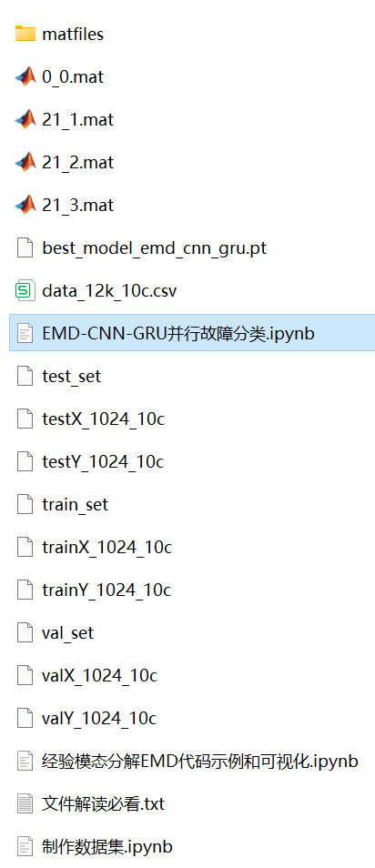Image resolution: width=375 pixels, height=868 pixels.
Task: Click the MATLAB icon beside 0_0.mat
Action: click(x=25, y=76)
